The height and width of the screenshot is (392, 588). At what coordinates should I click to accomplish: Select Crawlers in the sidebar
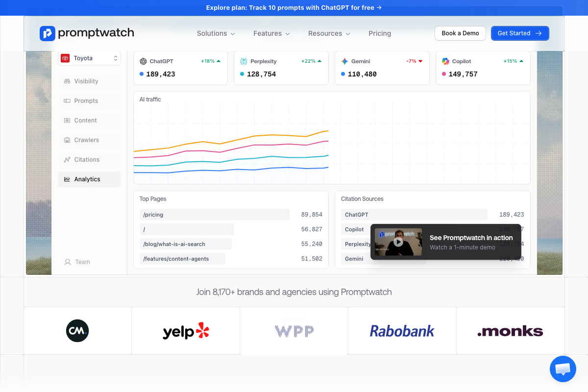click(x=89, y=140)
